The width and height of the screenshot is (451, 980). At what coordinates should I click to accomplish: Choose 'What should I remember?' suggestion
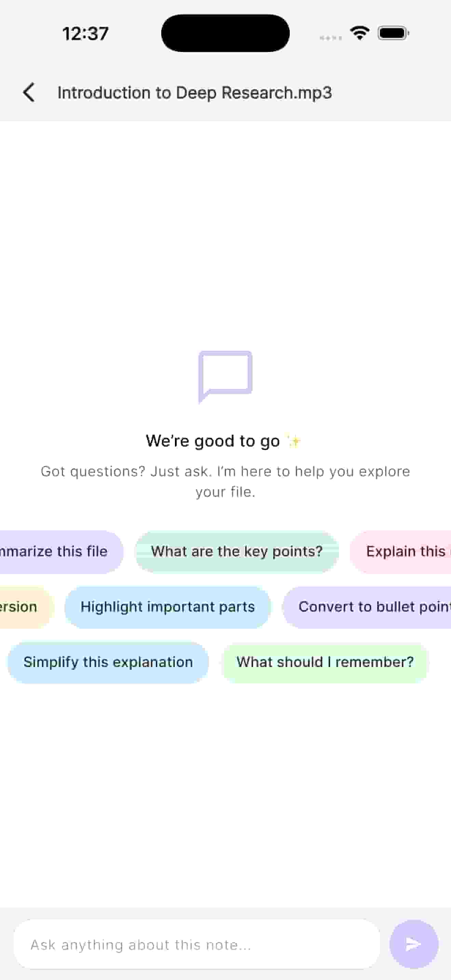click(x=325, y=662)
